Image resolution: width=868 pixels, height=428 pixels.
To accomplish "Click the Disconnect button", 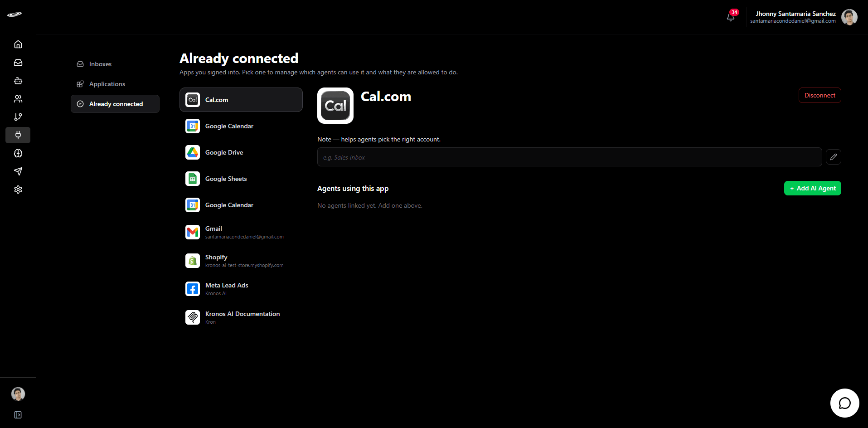I will [820, 95].
